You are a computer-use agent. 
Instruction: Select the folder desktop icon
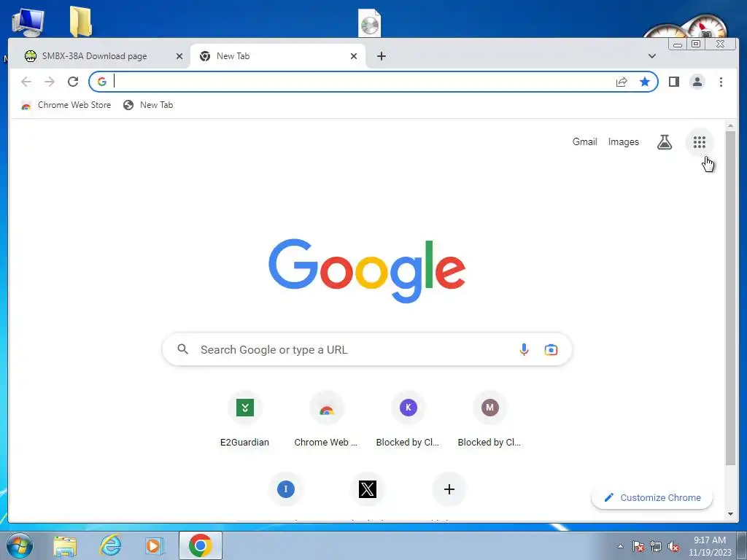click(x=80, y=21)
